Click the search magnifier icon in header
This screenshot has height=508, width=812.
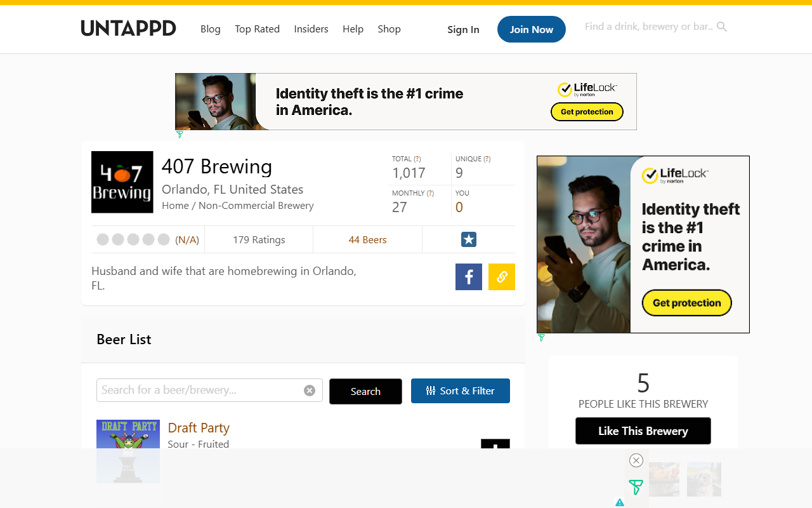pyautogui.click(x=722, y=27)
